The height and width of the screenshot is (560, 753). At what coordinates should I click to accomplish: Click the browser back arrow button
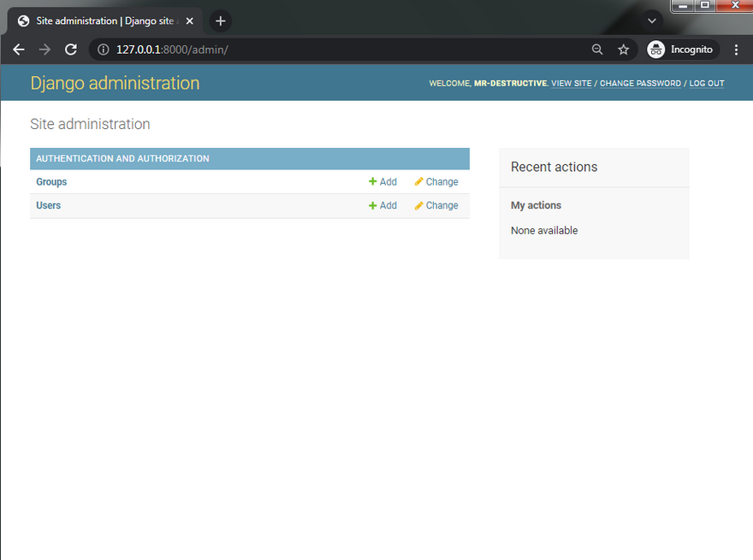[x=19, y=50]
